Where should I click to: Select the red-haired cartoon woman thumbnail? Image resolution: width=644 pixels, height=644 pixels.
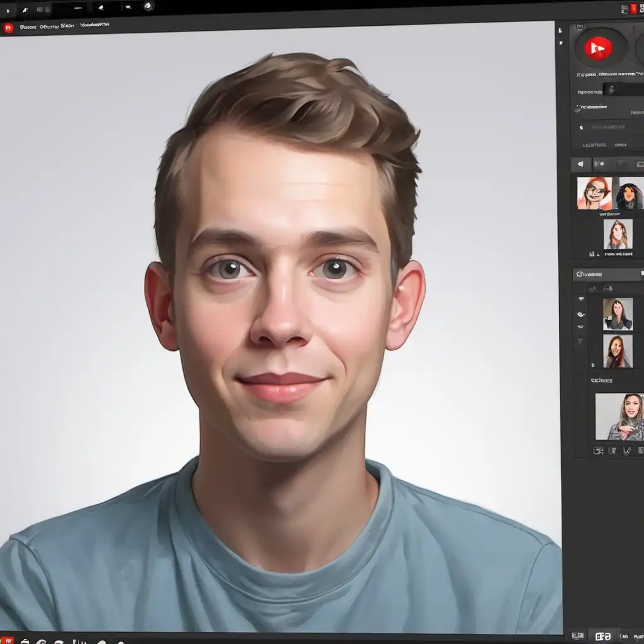pyautogui.click(x=594, y=193)
